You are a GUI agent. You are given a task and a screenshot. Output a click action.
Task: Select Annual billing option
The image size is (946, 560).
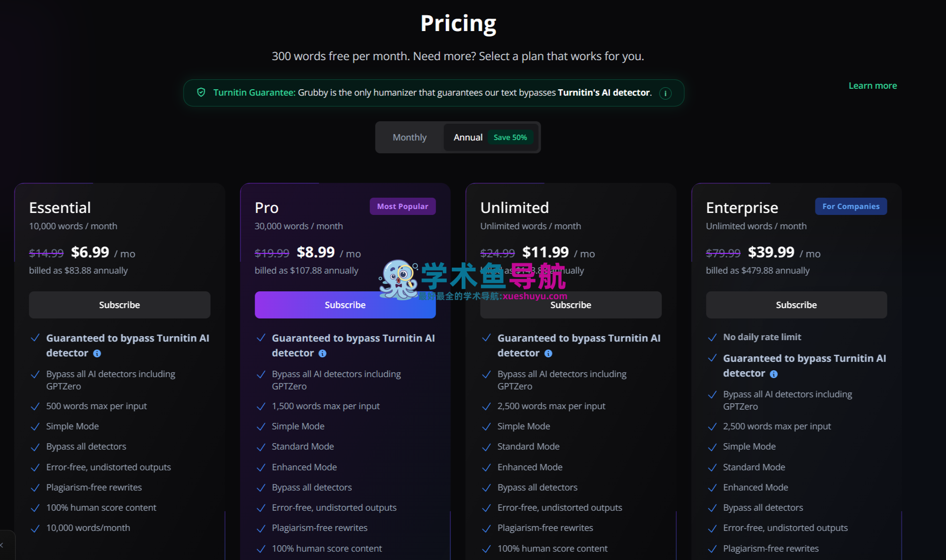(468, 138)
